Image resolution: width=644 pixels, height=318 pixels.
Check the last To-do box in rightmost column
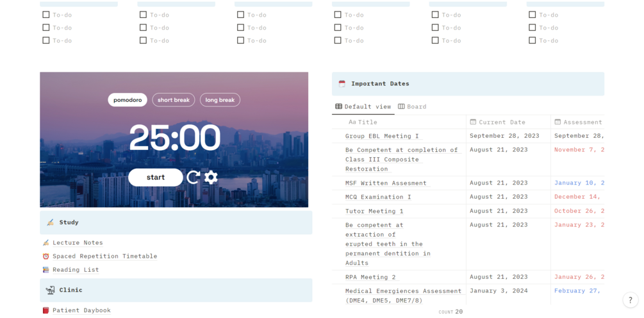533,40
